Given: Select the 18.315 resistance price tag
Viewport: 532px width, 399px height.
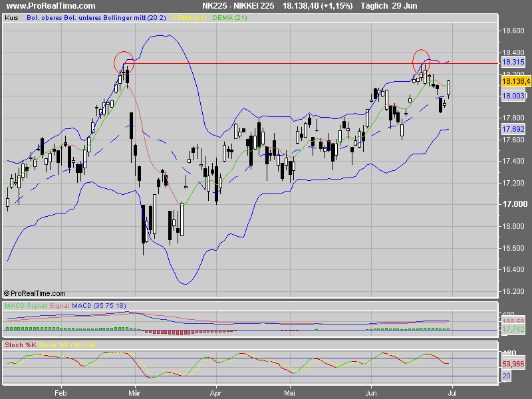Looking at the screenshot, I should 513,62.
